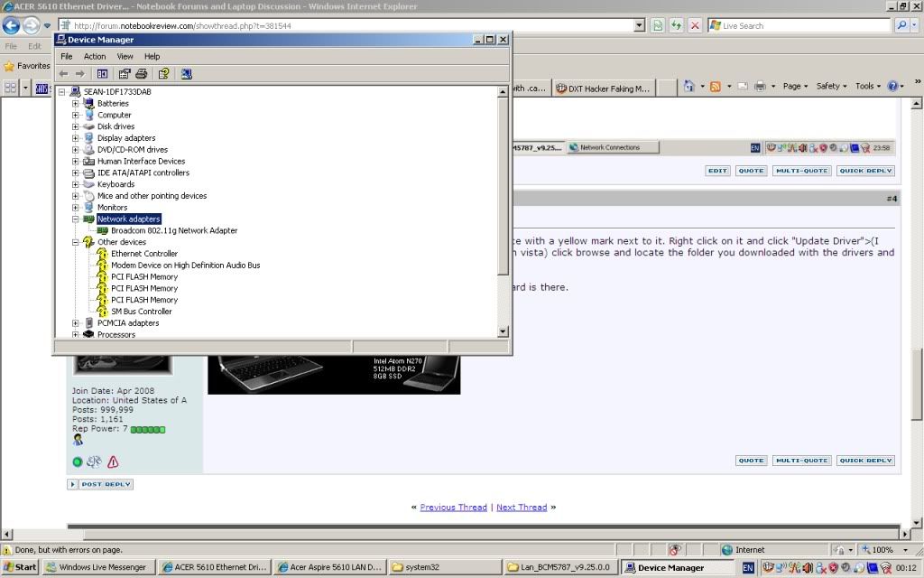This screenshot has height=578, width=924.
Task: Expand the Display adapters node
Action: [x=76, y=138]
